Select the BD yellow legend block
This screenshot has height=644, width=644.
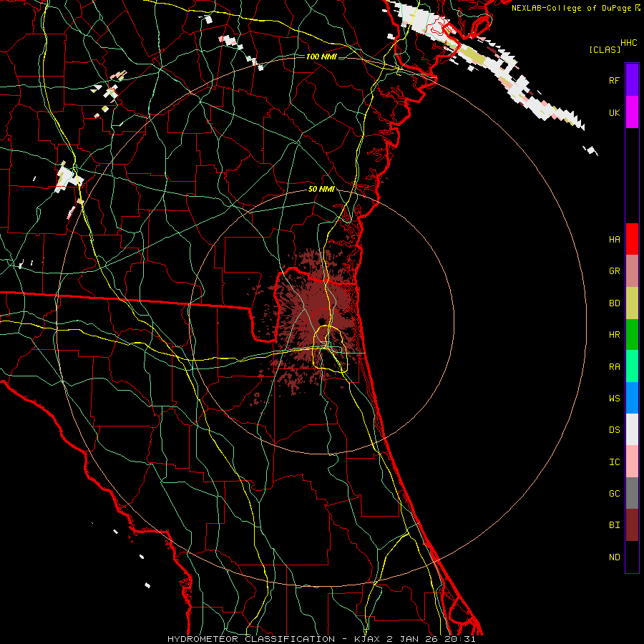632,303
